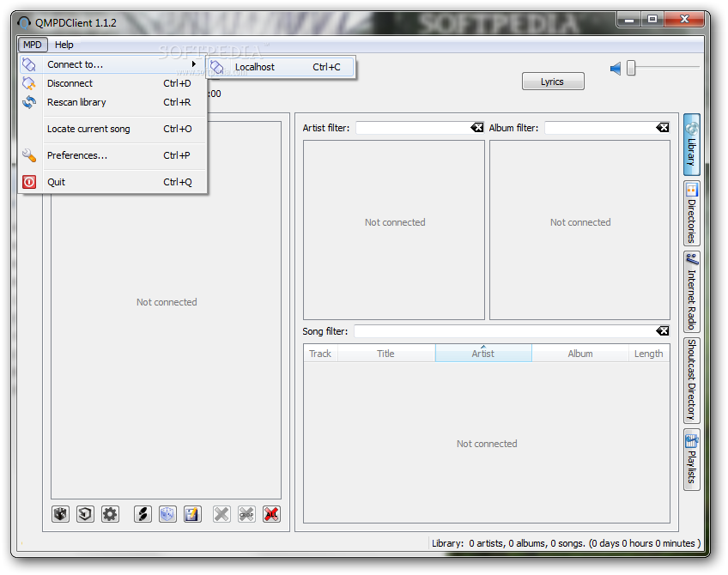Minimize the QMPDClient window
This screenshot has height=575, width=728.
click(629, 20)
